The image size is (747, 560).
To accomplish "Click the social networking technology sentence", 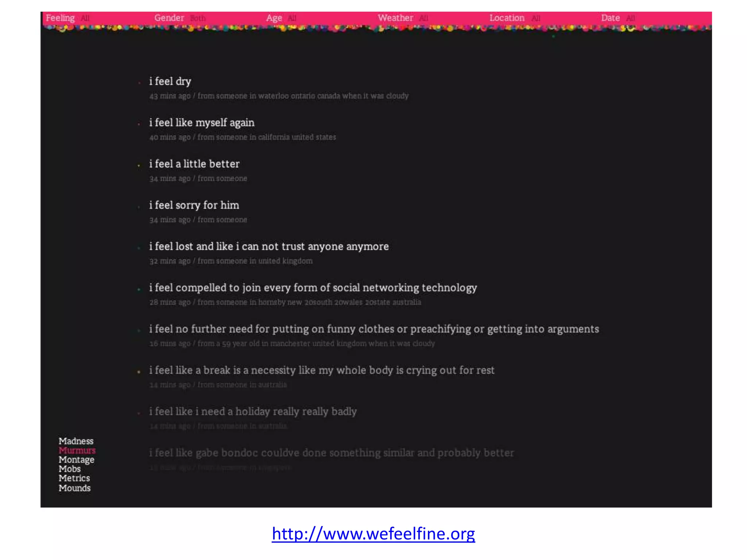I will (313, 288).
